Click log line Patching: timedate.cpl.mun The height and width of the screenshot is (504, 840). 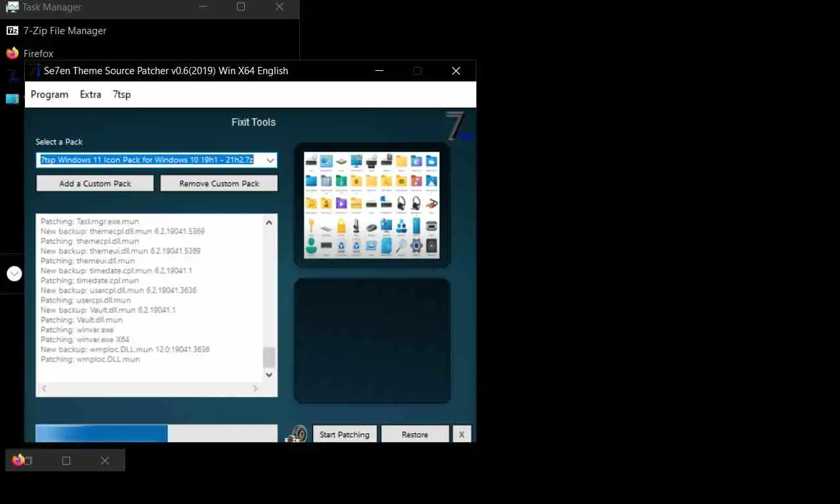point(90,280)
